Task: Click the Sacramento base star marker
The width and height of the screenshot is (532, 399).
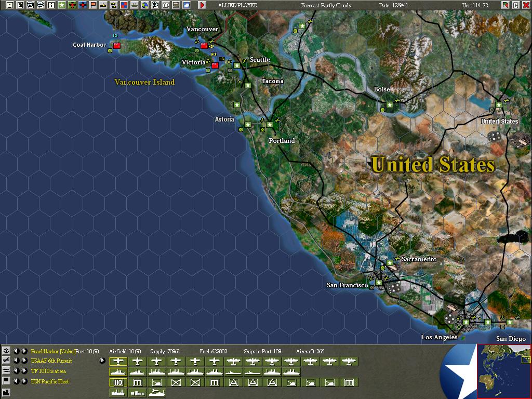Action: (390, 263)
